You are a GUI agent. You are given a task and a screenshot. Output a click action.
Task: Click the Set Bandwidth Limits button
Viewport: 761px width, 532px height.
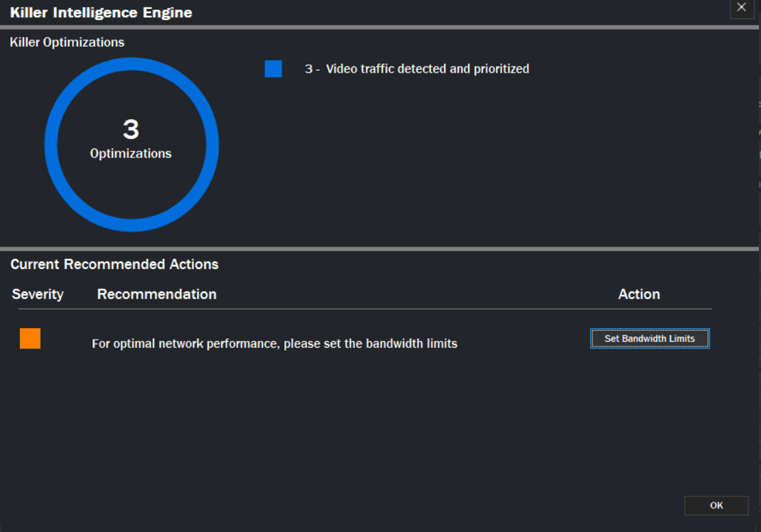click(650, 338)
